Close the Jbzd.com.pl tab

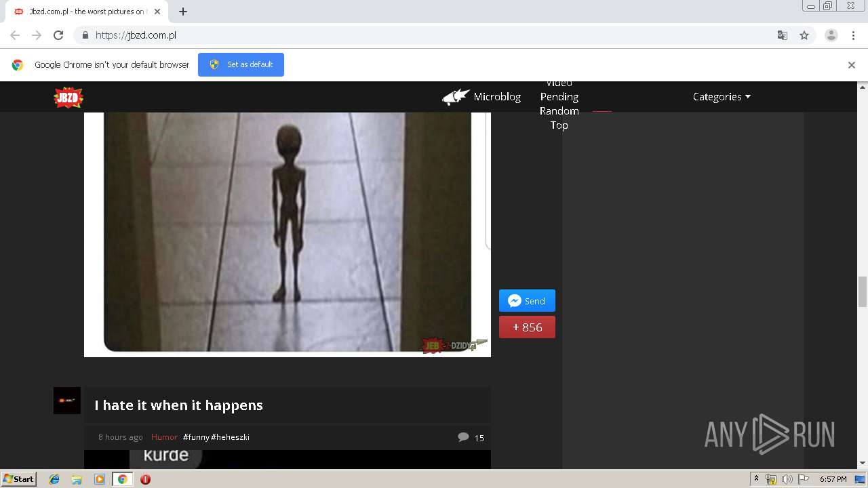coord(157,12)
